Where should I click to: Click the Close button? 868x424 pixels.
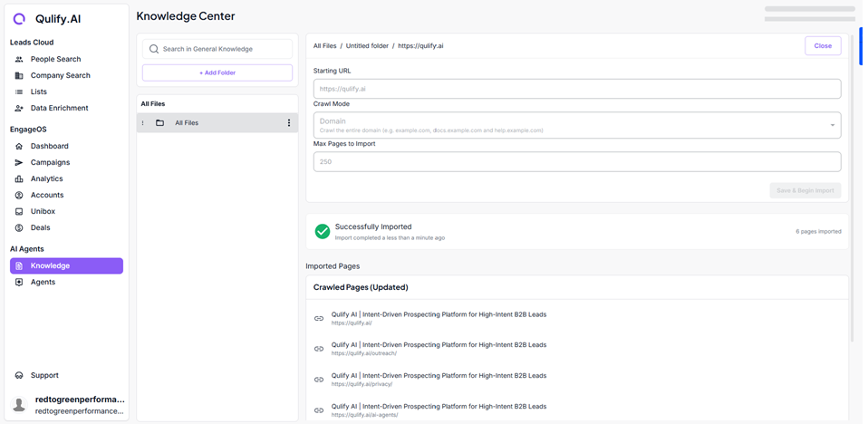pos(823,46)
